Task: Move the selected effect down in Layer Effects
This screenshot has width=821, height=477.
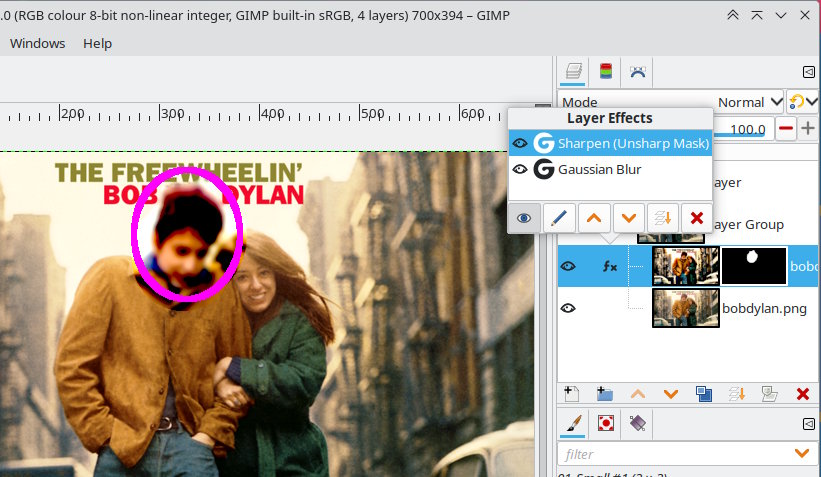Action: coord(628,216)
